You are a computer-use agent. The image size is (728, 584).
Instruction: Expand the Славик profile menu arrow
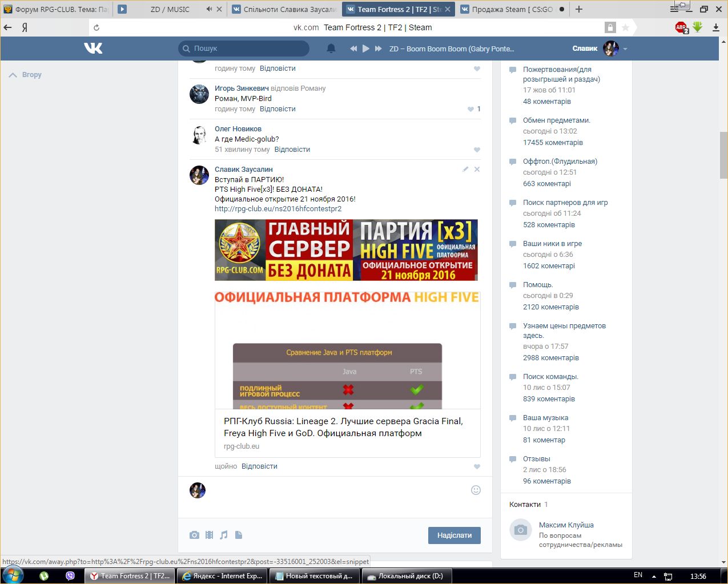(625, 49)
